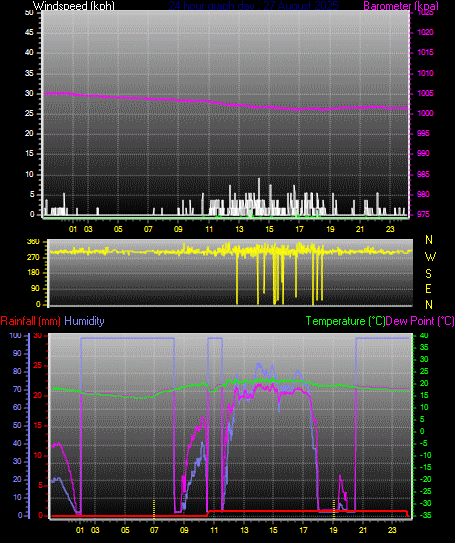Click the 15 value on windspeed axis
This screenshot has width=455, height=543.
pos(29,153)
